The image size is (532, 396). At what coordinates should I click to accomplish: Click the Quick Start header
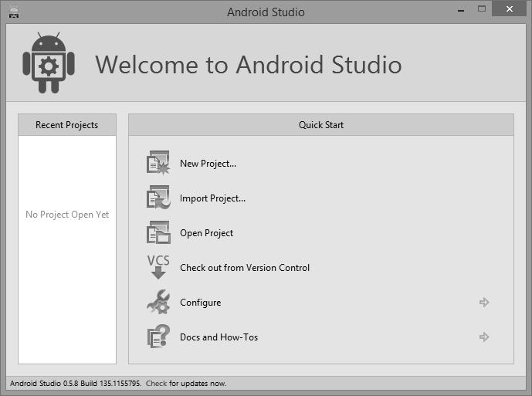tap(321, 125)
